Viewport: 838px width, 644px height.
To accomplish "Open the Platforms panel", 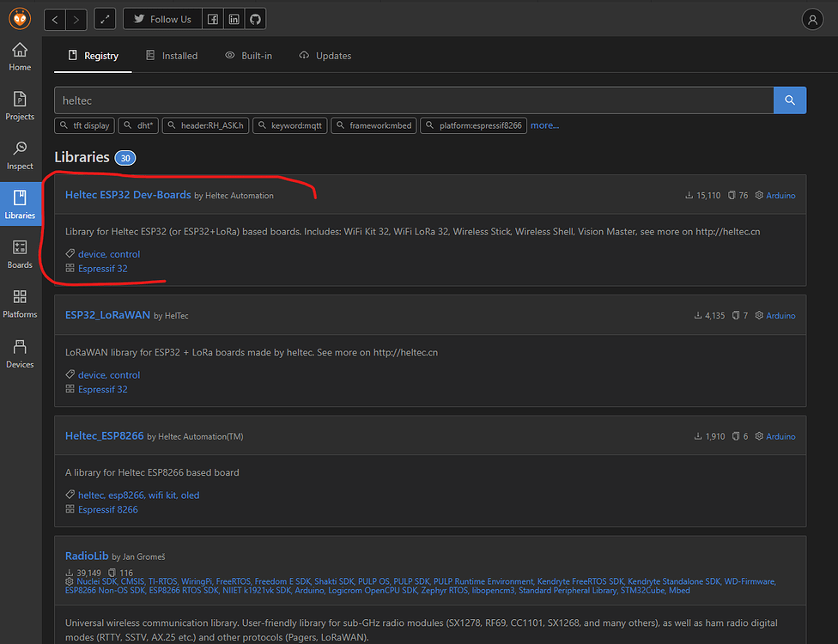I will click(19, 302).
